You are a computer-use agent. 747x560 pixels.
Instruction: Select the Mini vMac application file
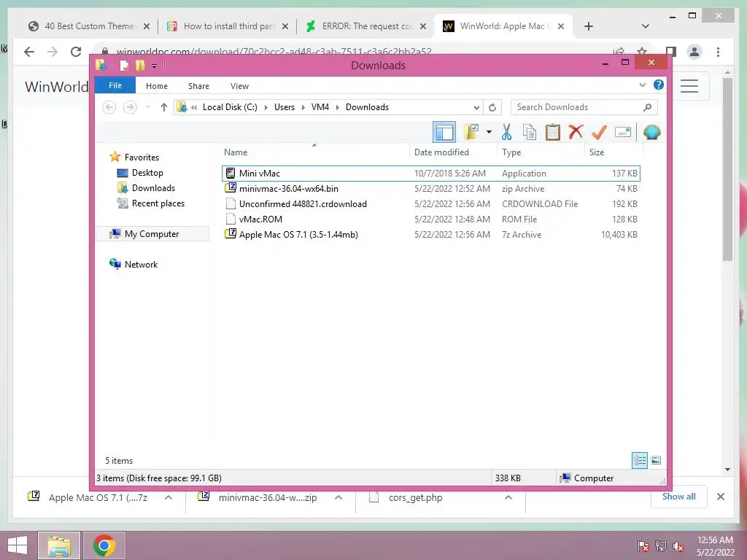[x=430, y=174]
